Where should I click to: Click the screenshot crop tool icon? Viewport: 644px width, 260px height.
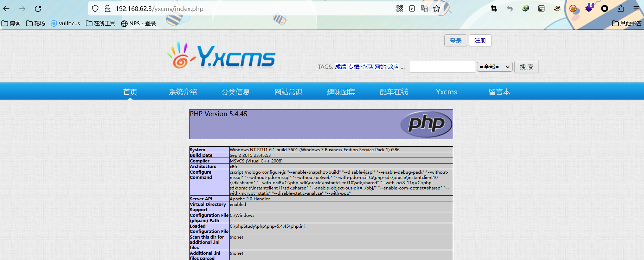(x=494, y=9)
